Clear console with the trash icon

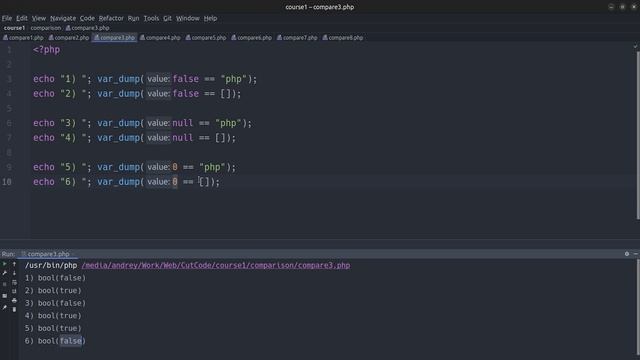coord(14,309)
